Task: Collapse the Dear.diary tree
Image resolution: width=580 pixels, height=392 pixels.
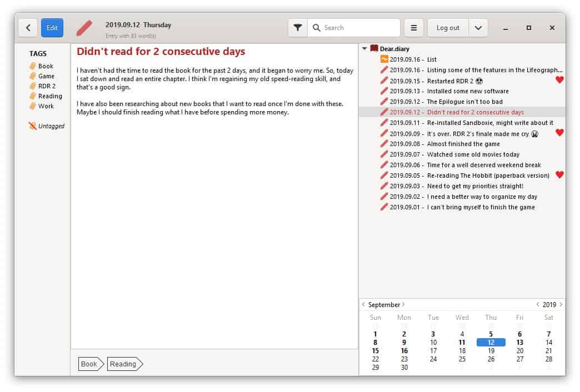Action: (365, 48)
